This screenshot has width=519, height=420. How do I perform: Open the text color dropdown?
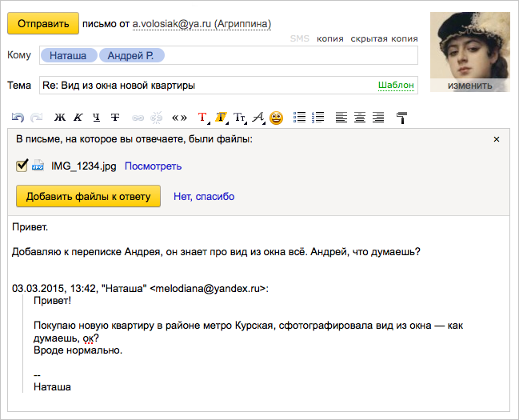click(x=203, y=118)
